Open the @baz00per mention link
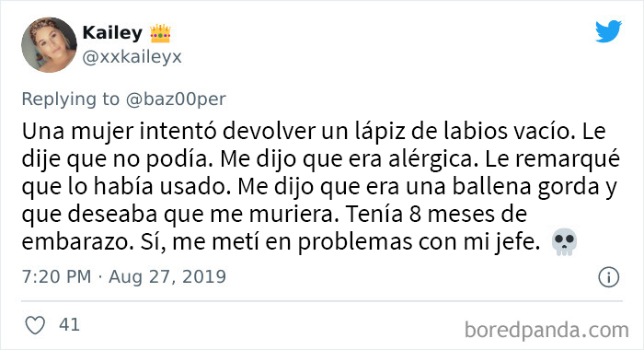 [176, 99]
